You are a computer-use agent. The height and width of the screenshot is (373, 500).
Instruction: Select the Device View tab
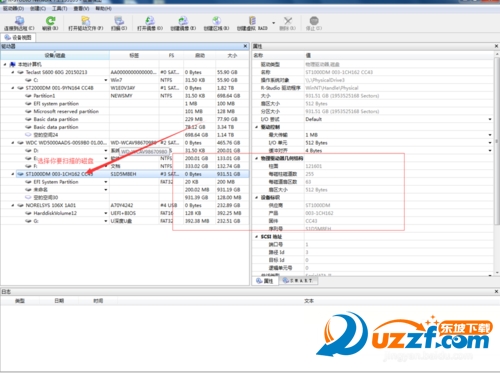[x=18, y=37]
